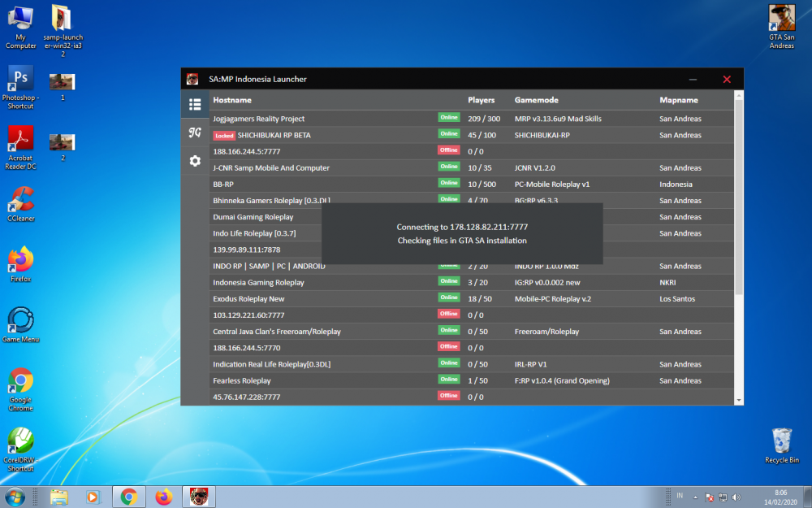Click the volume icon in system tray
Viewport: 812px width, 508px height.
click(736, 497)
